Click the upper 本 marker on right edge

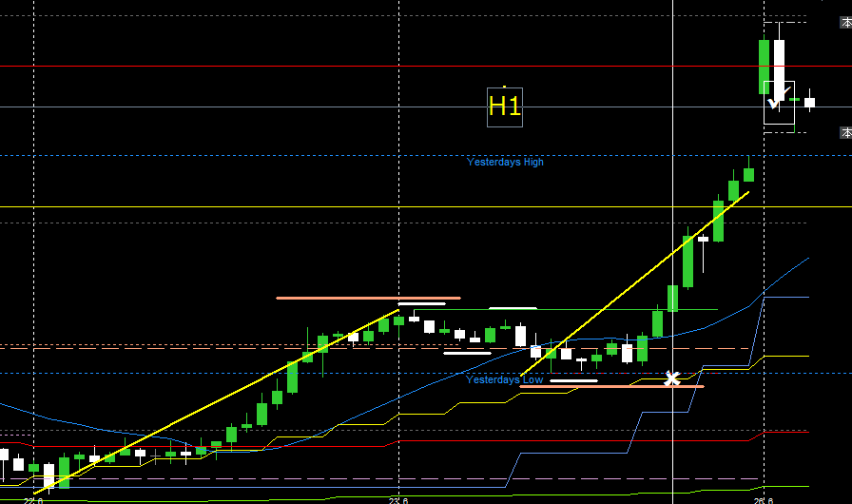tap(845, 22)
